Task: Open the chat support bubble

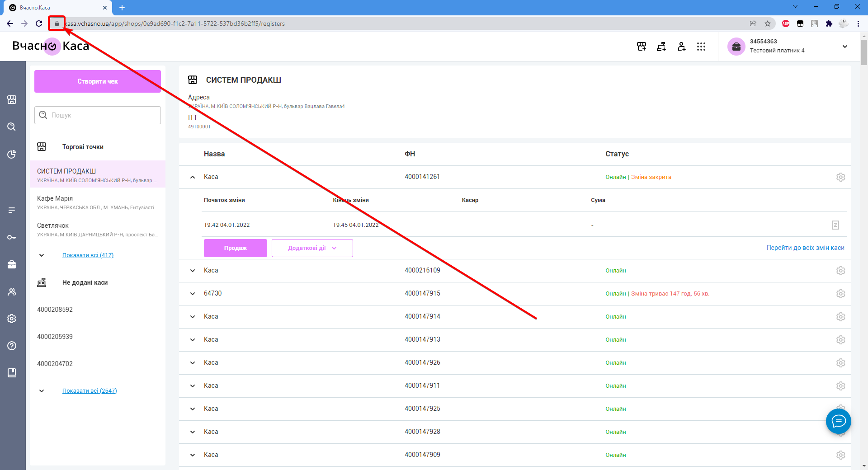Action: click(839, 421)
